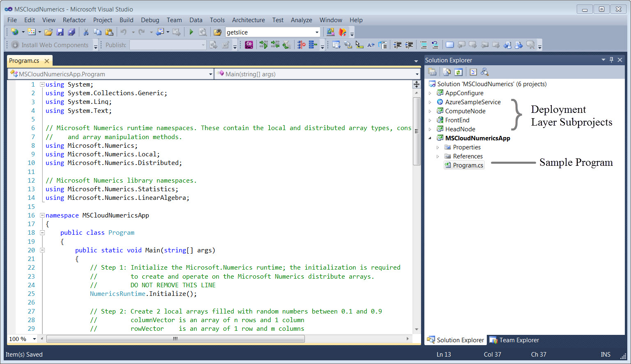Click View Code icon in Solution Explorer

tap(473, 72)
